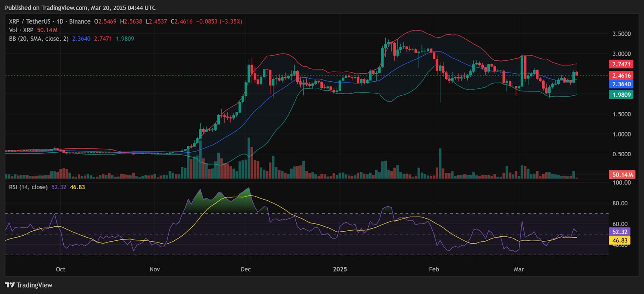The height and width of the screenshot is (294, 644).
Task: Click the Feb label on time axis
Action: tap(434, 269)
